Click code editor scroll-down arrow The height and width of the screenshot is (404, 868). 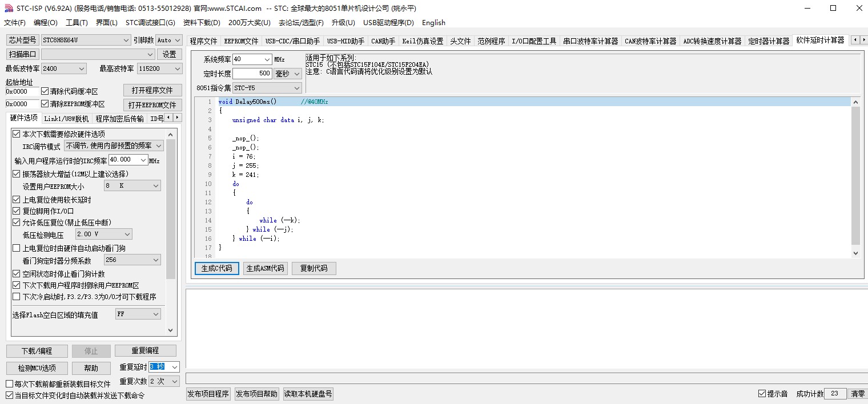(x=855, y=253)
